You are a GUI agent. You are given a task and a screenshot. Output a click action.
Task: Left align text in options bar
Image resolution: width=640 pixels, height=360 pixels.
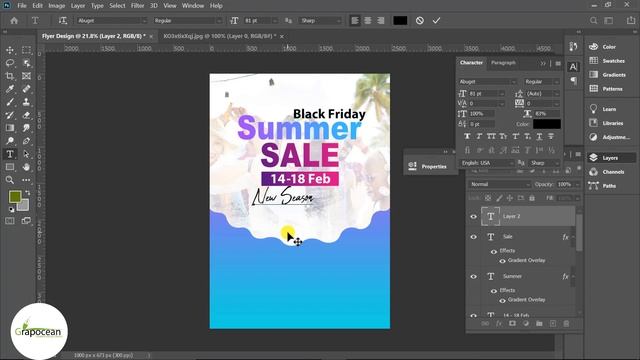(355, 20)
